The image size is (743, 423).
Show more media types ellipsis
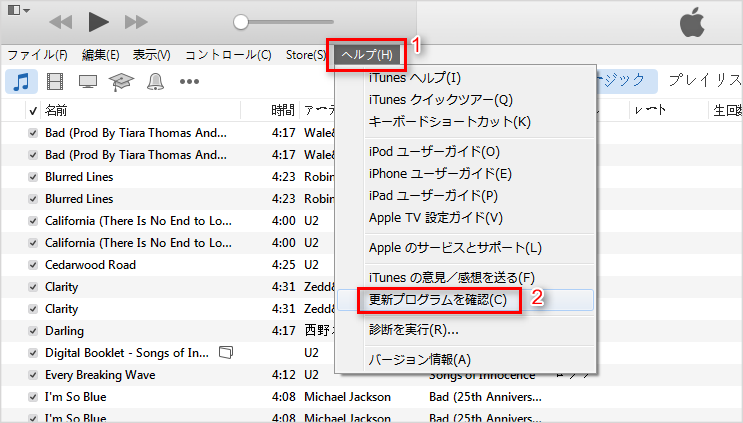coord(189,81)
